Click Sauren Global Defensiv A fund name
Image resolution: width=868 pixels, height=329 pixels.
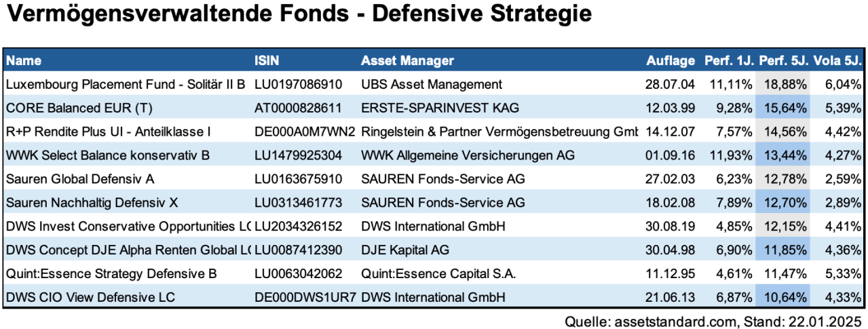click(80, 179)
